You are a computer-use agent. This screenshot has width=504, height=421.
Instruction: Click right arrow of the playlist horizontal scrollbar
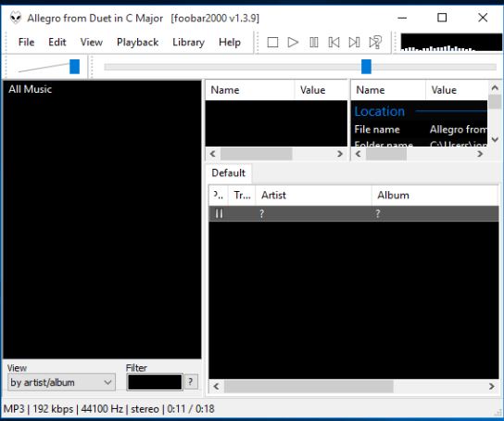491,387
